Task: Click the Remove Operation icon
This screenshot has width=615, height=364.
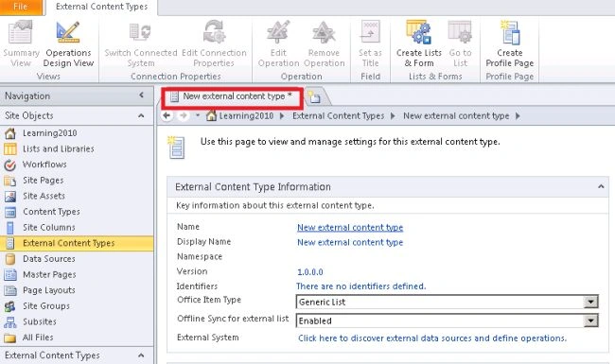Action: tap(324, 32)
